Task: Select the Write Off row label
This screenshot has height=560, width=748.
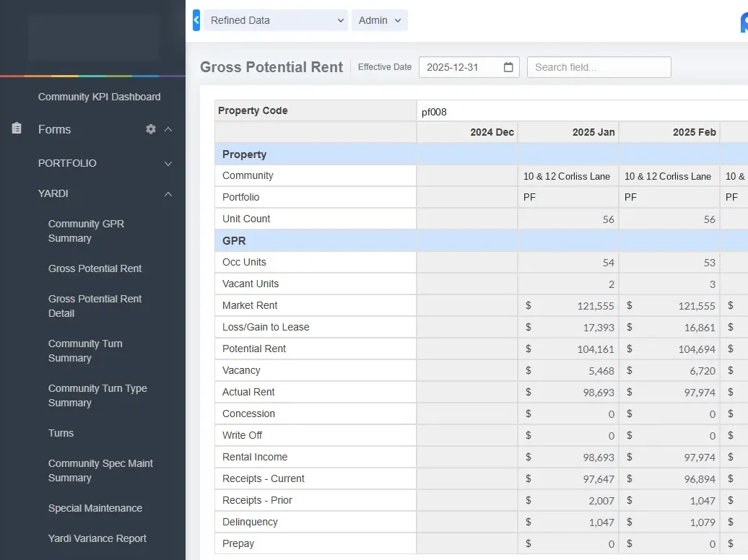Action: (x=243, y=435)
